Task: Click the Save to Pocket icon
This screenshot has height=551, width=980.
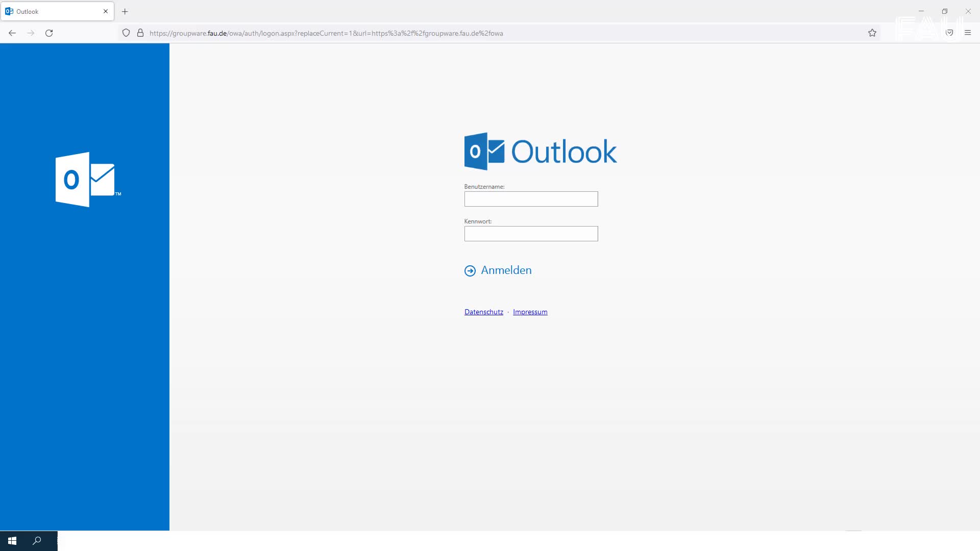Action: click(949, 33)
